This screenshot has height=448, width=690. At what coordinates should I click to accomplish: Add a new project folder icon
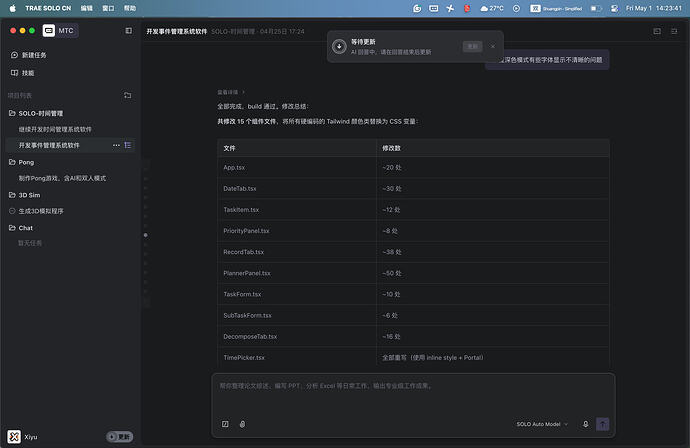[x=128, y=95]
